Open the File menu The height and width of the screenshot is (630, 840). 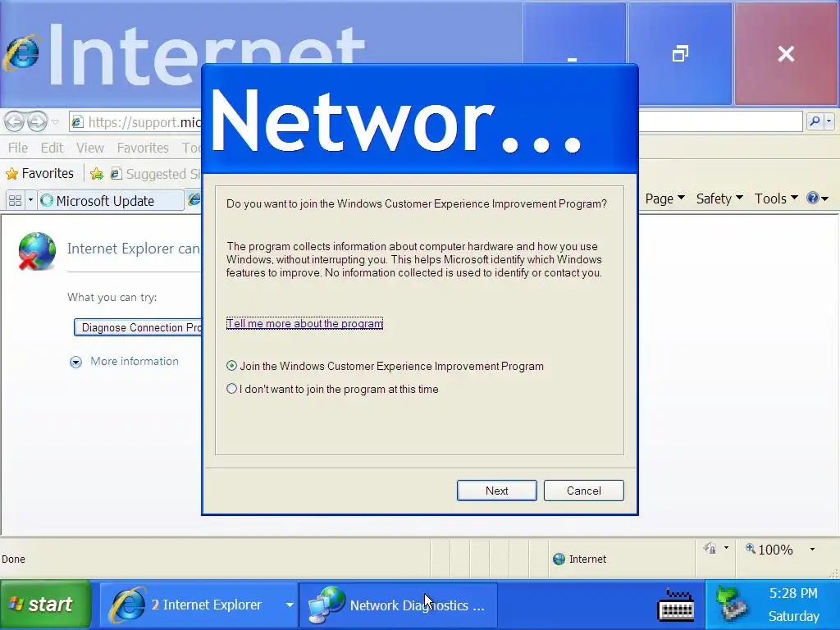[18, 148]
